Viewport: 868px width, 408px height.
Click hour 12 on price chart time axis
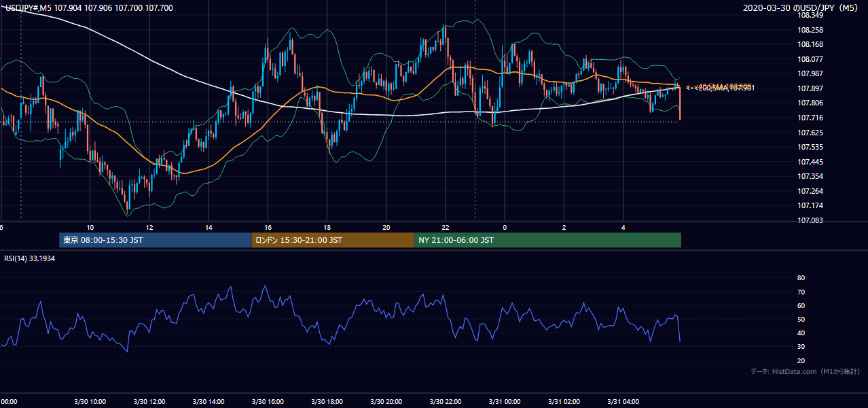(149, 227)
